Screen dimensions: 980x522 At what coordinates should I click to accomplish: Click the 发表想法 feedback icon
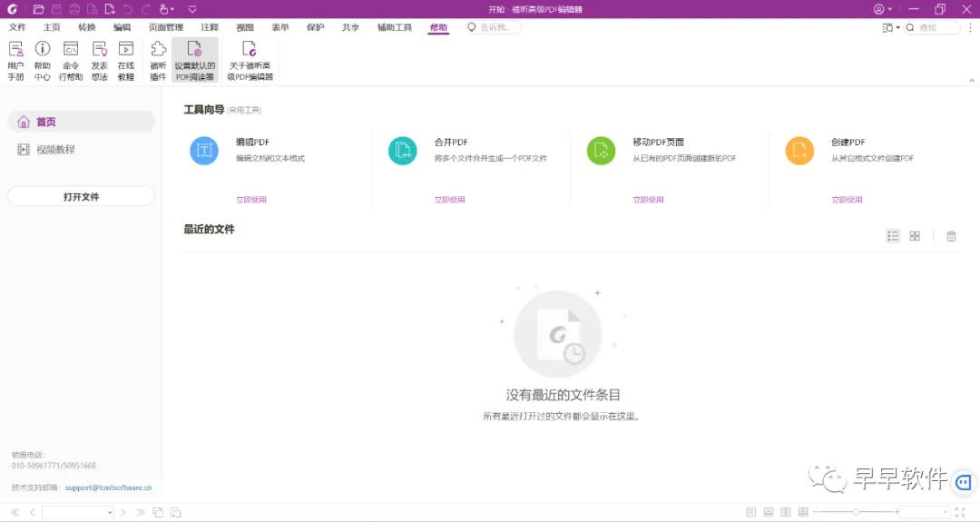pyautogui.click(x=100, y=61)
